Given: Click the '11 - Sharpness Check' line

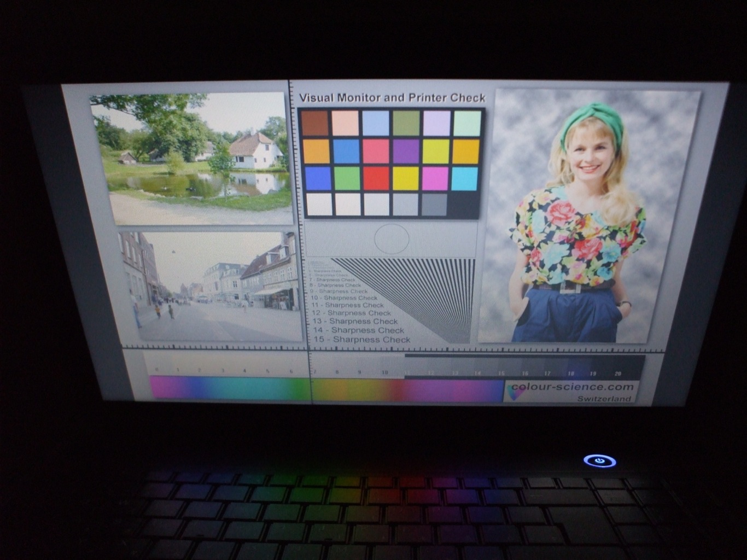Looking at the screenshot, I should click(x=348, y=306).
